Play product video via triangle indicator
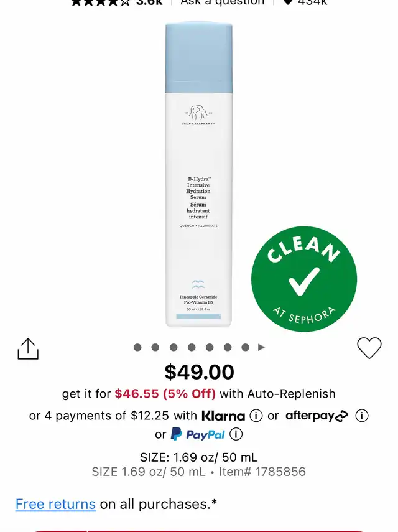The width and height of the screenshot is (398, 532). 261,347
